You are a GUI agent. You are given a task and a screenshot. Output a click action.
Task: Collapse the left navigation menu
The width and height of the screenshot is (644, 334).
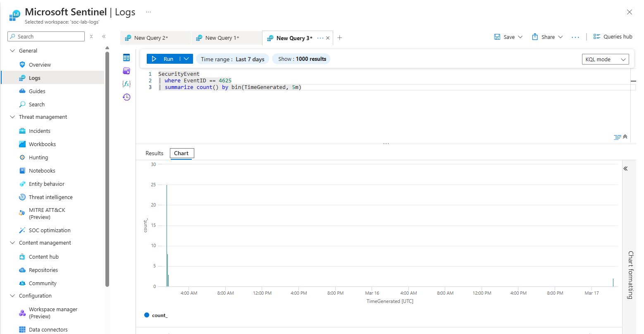pos(104,36)
